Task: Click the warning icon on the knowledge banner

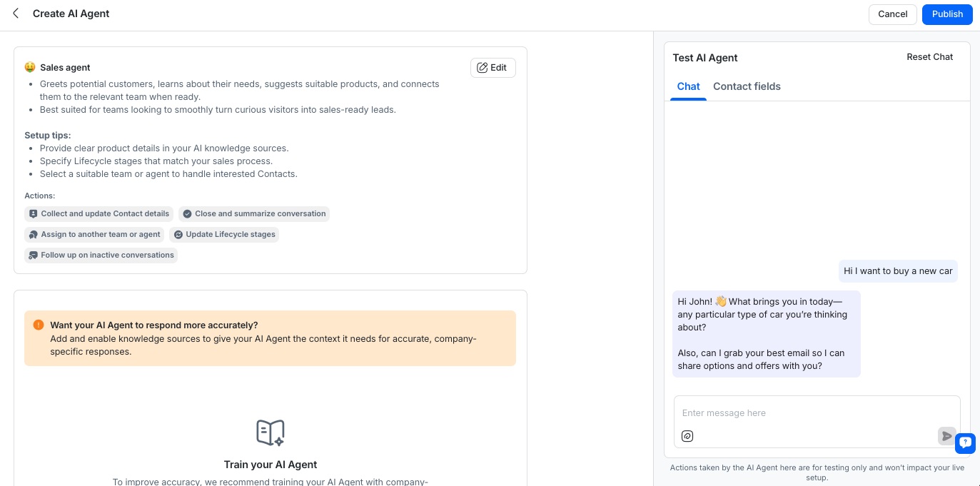Action: pyautogui.click(x=39, y=325)
